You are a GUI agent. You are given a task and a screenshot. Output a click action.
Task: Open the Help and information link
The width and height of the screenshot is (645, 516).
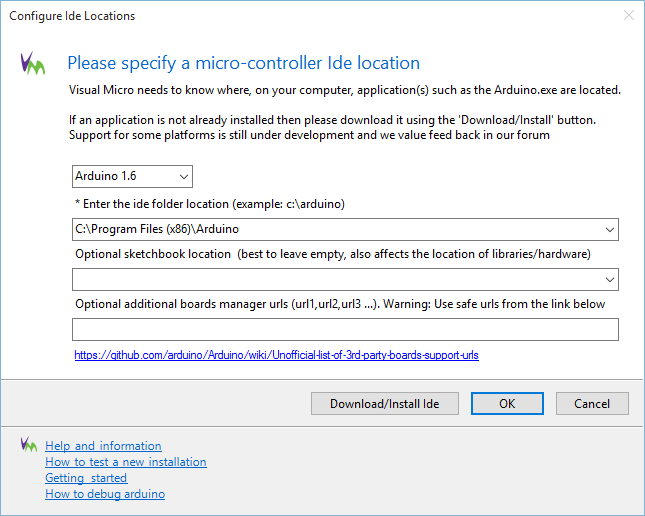point(103,446)
